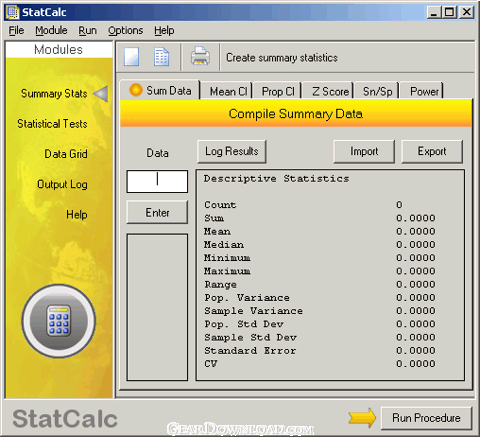Open the Options menu
The width and height of the screenshot is (480, 437).
[125, 31]
